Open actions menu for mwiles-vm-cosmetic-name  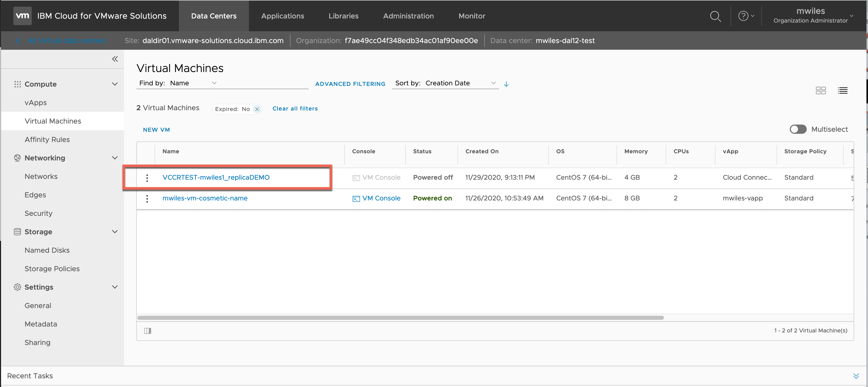(147, 199)
